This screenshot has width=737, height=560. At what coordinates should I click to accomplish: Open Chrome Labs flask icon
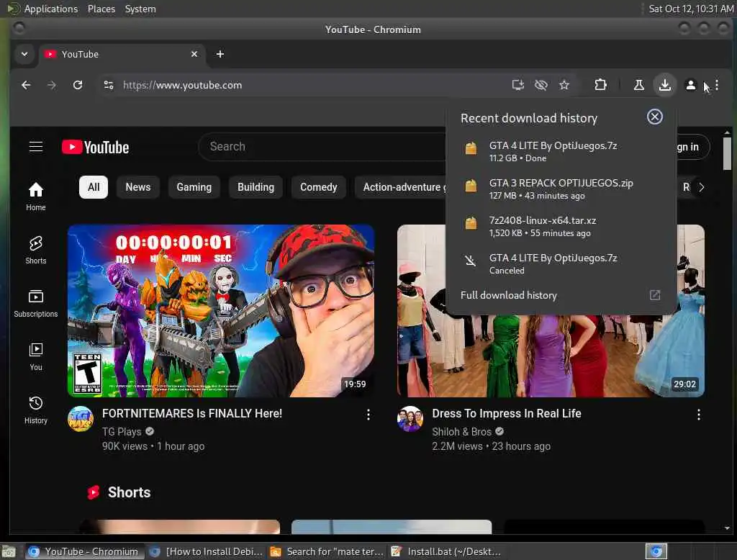click(x=639, y=85)
